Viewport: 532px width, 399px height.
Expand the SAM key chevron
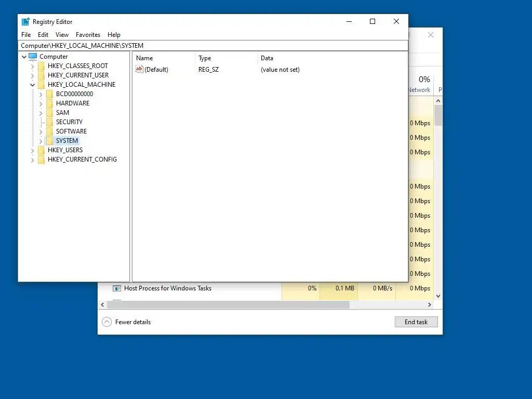(41, 113)
